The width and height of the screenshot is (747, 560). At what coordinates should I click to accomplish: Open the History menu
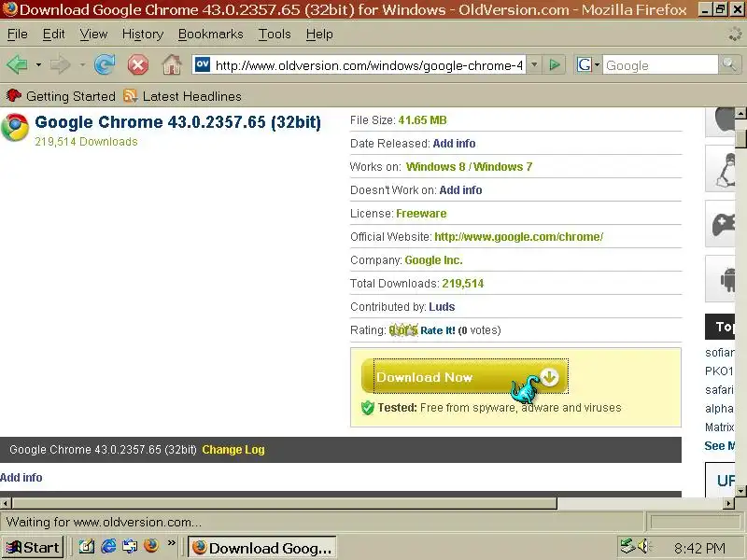point(143,35)
